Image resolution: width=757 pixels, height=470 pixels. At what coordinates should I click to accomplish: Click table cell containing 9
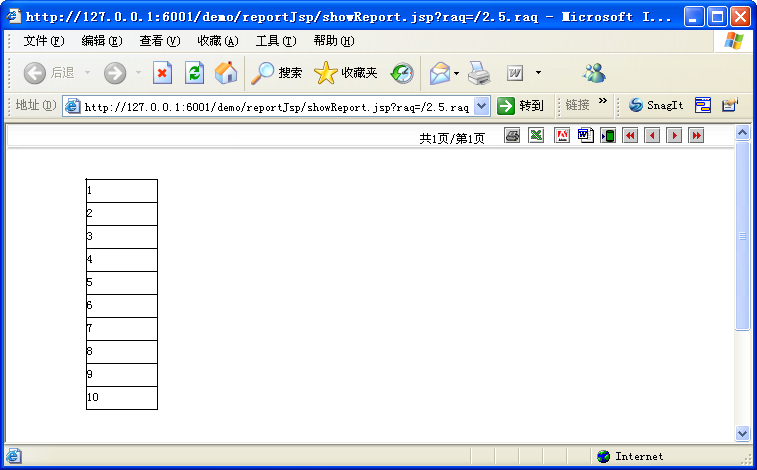point(122,375)
